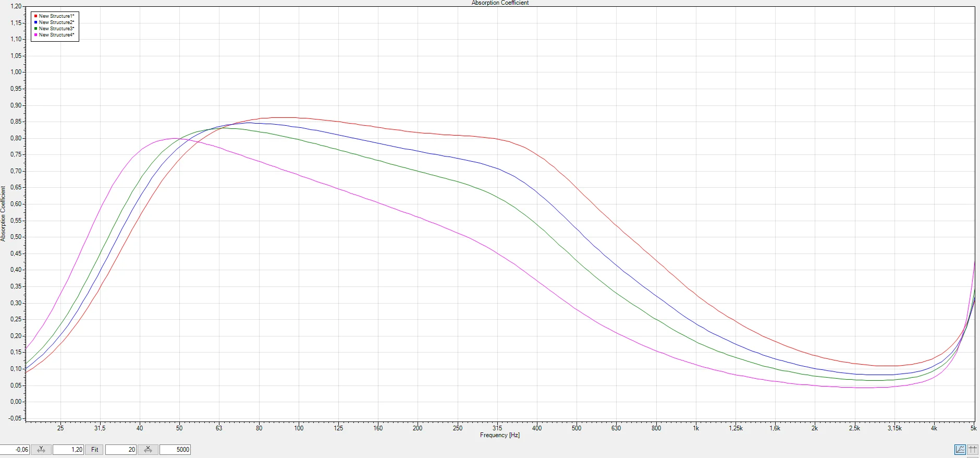Click the 5k frequency tick label
The height and width of the screenshot is (458, 980).
click(x=973, y=428)
